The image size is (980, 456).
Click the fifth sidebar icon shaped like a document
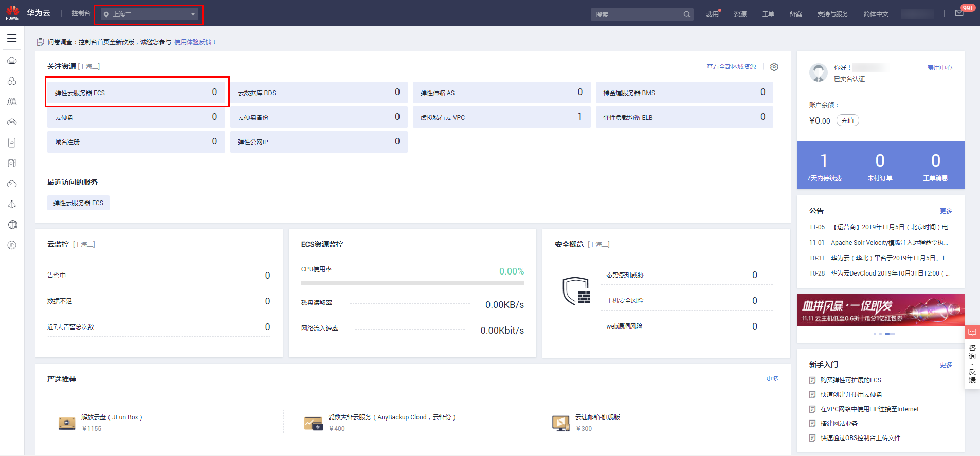[12, 142]
